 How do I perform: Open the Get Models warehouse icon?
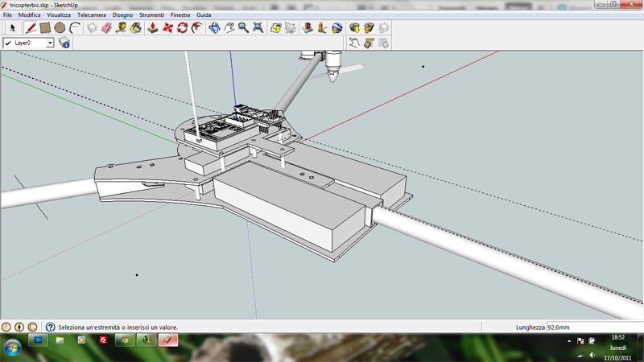[x=354, y=28]
